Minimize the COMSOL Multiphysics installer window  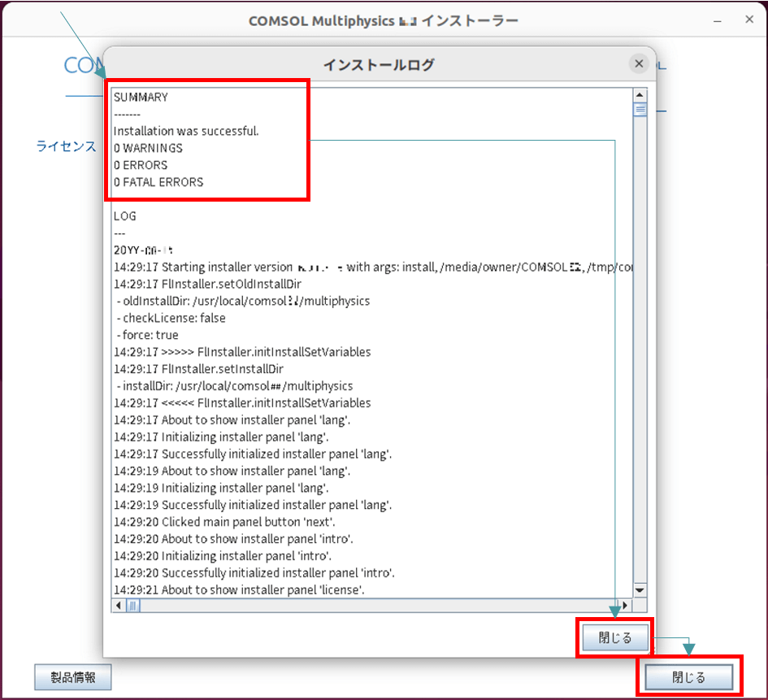click(x=718, y=20)
